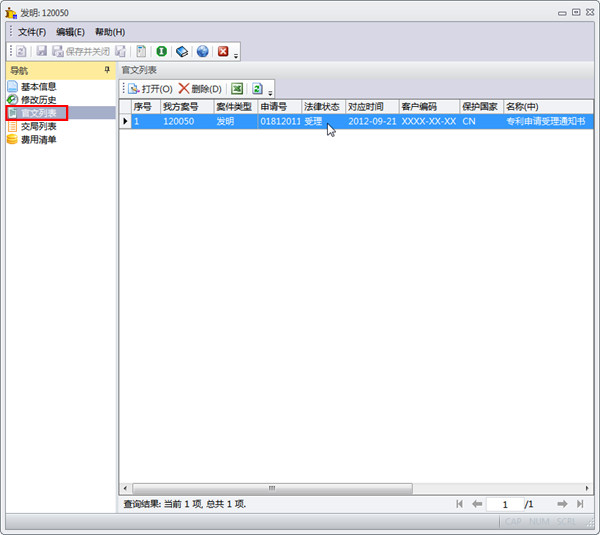
Task: Click the green circle I icon
Action: click(x=161, y=51)
